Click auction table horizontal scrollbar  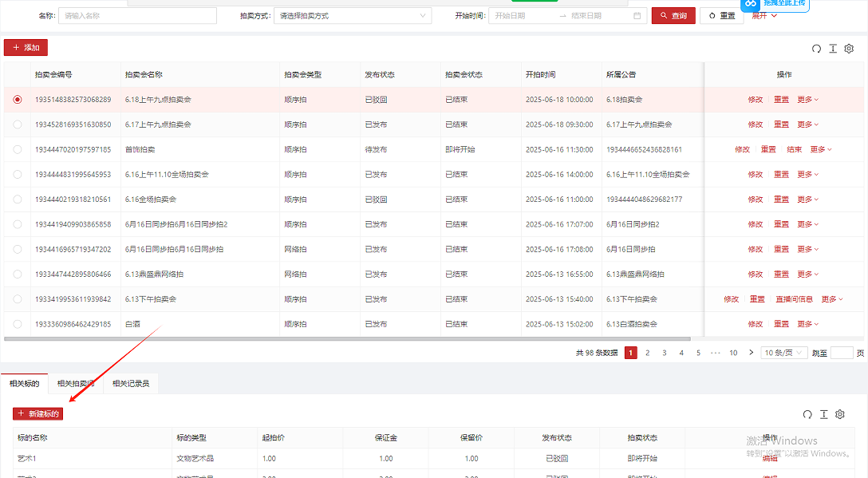tap(347, 338)
